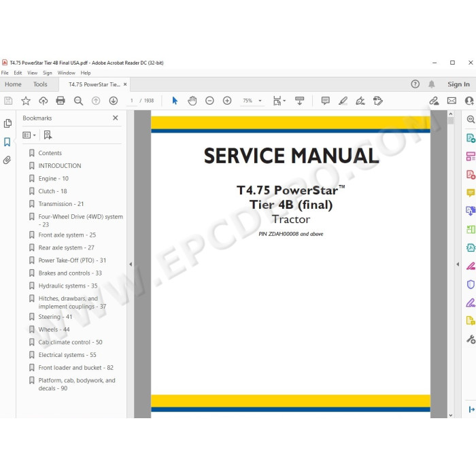
Task: Open the fit page options icon
Action: point(279,101)
